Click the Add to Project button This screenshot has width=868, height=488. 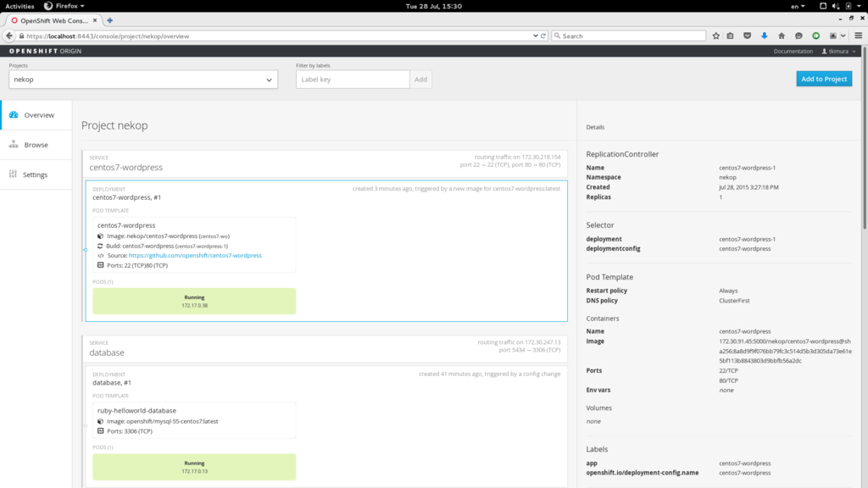(824, 79)
